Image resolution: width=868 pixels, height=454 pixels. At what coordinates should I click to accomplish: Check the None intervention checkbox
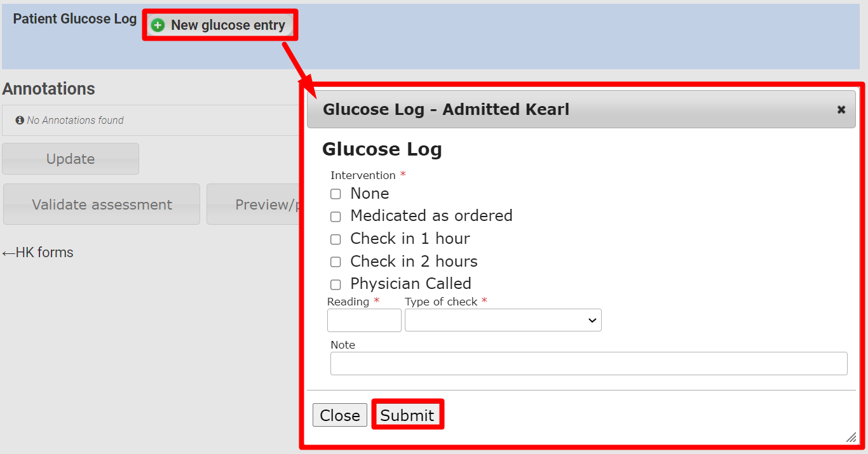click(x=336, y=194)
